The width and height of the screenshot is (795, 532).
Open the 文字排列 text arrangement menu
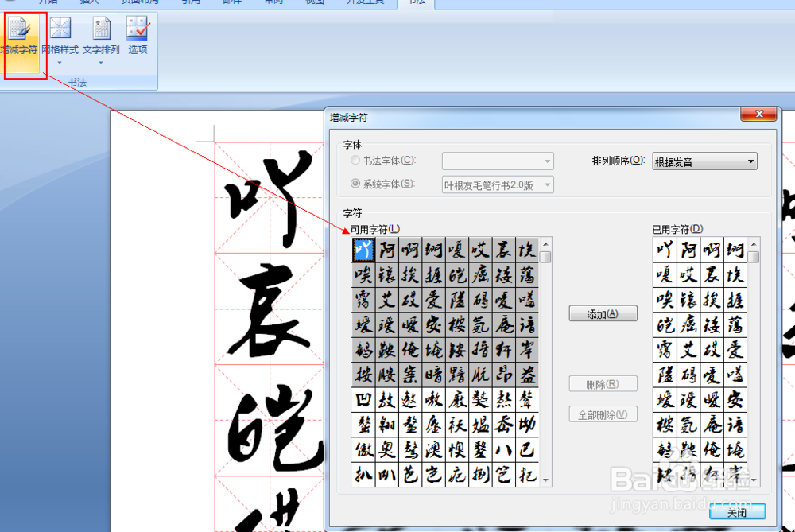click(101, 41)
